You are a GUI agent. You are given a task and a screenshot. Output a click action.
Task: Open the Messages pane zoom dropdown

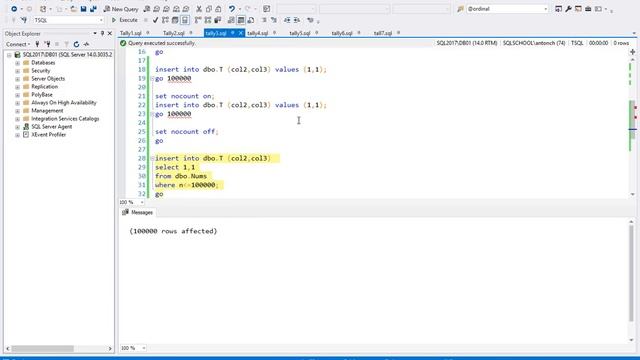click(x=143, y=348)
